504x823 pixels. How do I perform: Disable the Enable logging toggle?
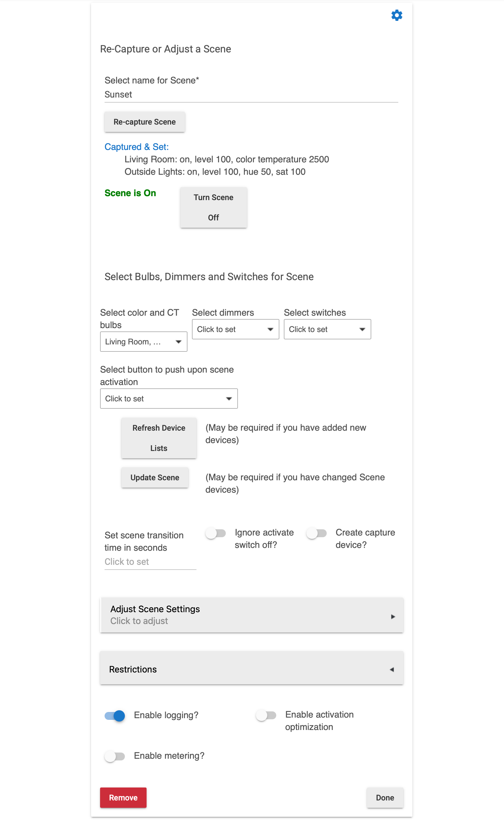tap(114, 715)
